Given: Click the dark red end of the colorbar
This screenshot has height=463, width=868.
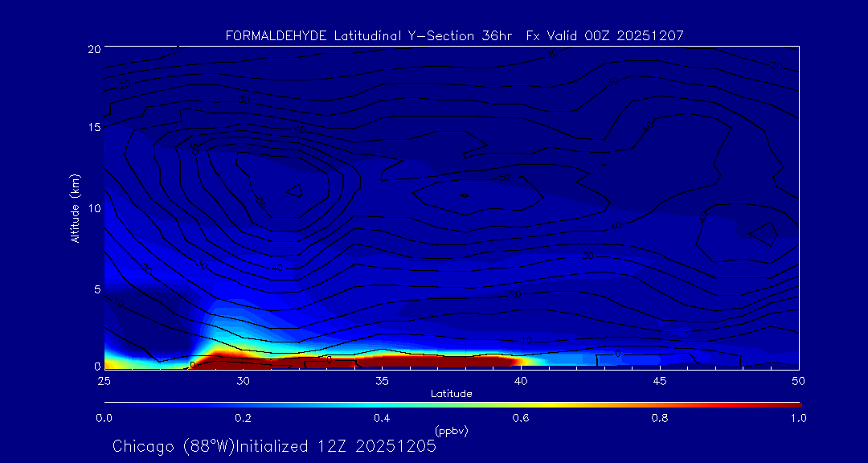Looking at the screenshot, I should (792, 404).
